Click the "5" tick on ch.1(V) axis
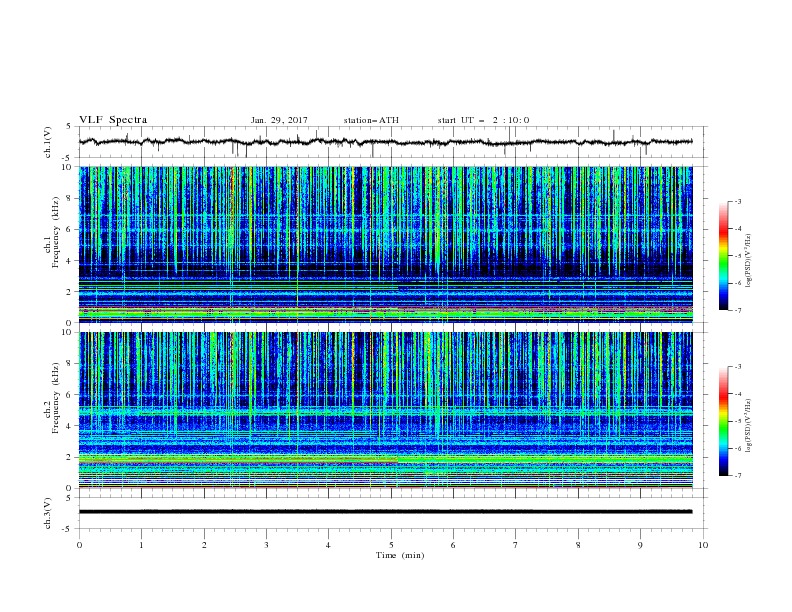 pos(69,127)
